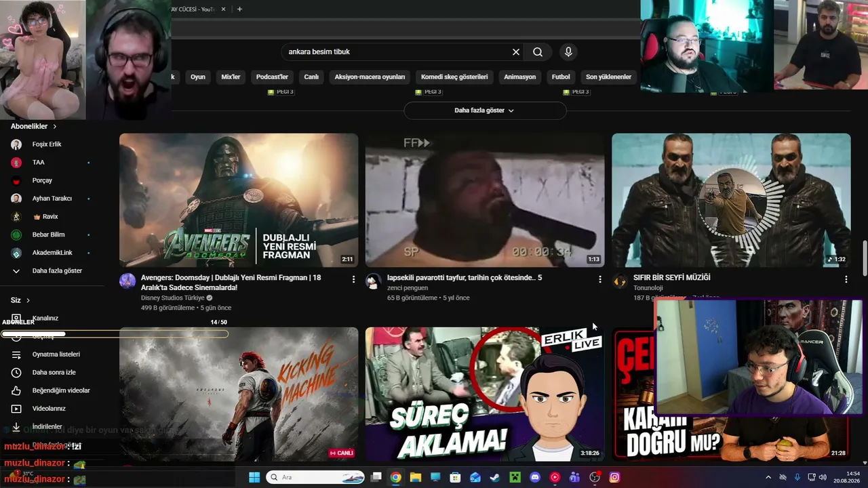This screenshot has width=868, height=488.
Task: Open SIFIR BİR SEYFİ MÜZİĞİ video title
Action: (672, 278)
